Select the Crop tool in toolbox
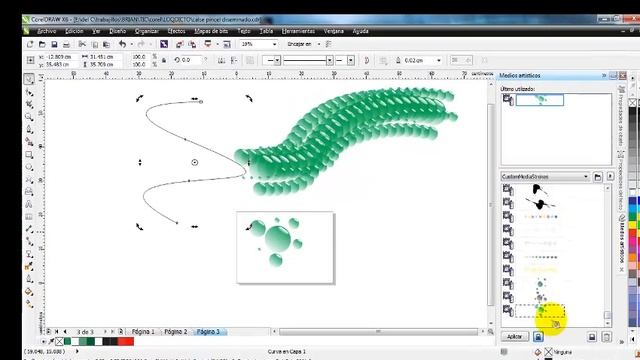 (29, 105)
